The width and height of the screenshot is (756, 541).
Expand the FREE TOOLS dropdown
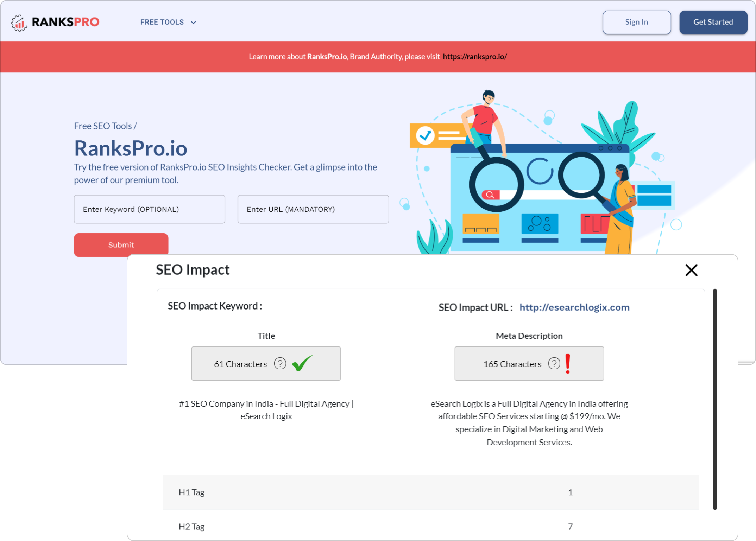point(193,22)
